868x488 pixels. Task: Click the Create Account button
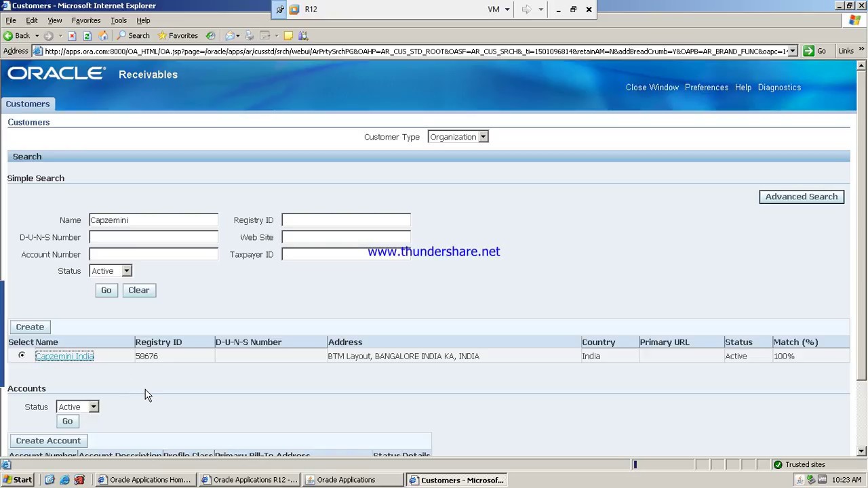click(x=48, y=441)
